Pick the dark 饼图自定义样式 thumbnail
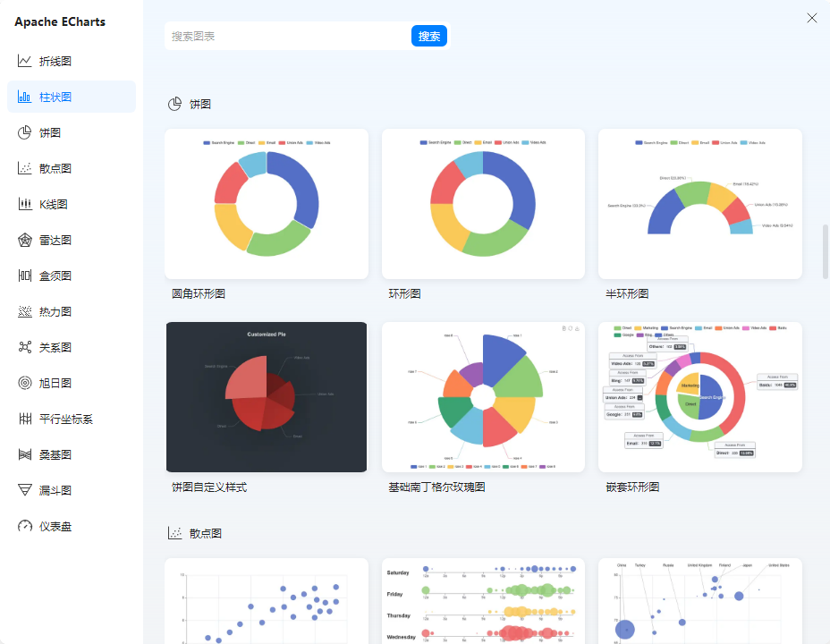Viewport: 830px width, 644px height. tap(267, 397)
